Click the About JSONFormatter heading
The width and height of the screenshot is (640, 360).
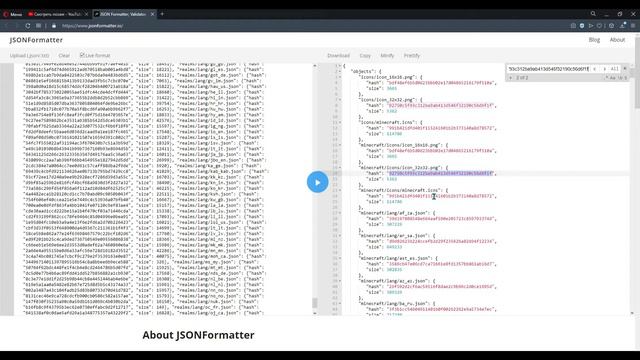[x=198, y=335]
